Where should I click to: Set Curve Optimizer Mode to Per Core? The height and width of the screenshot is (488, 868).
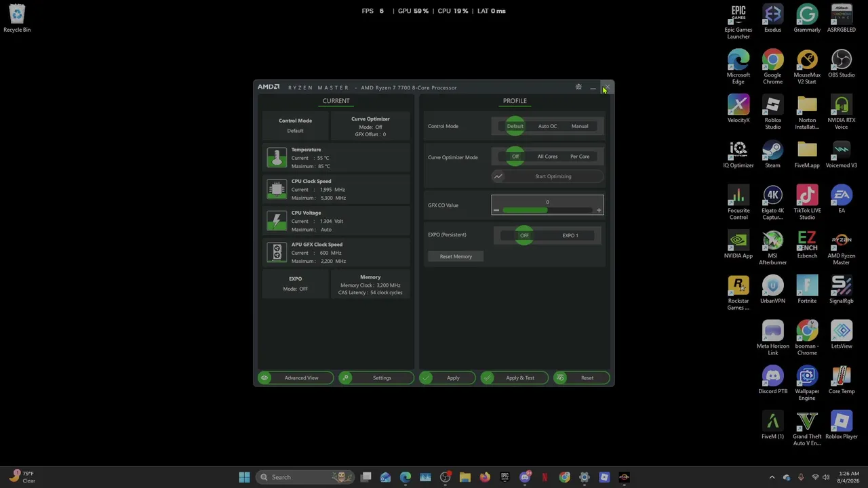point(580,157)
